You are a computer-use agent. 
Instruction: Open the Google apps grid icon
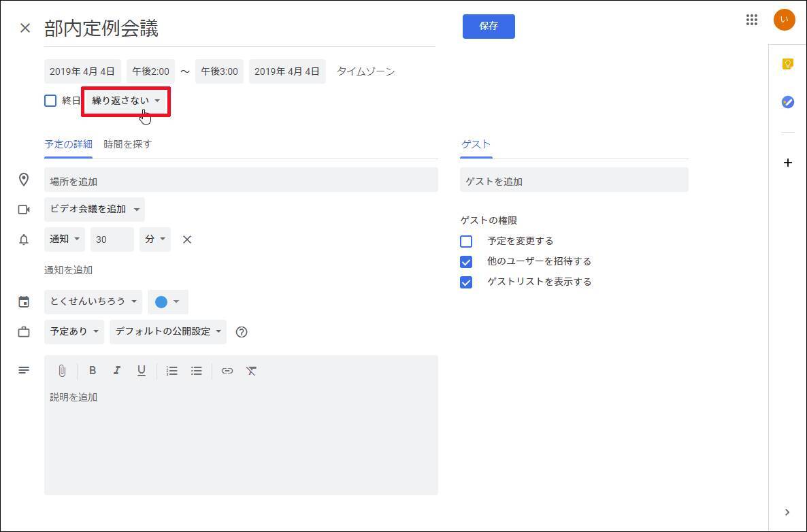click(751, 20)
